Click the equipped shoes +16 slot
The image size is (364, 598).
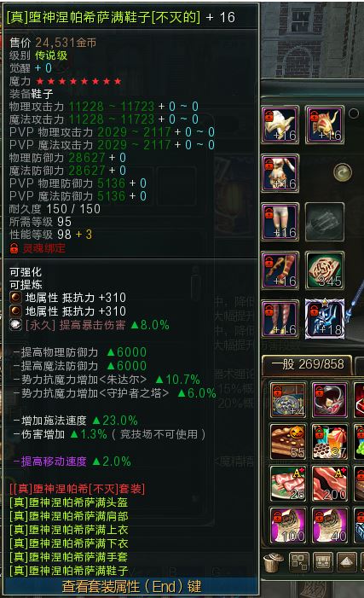280,319
